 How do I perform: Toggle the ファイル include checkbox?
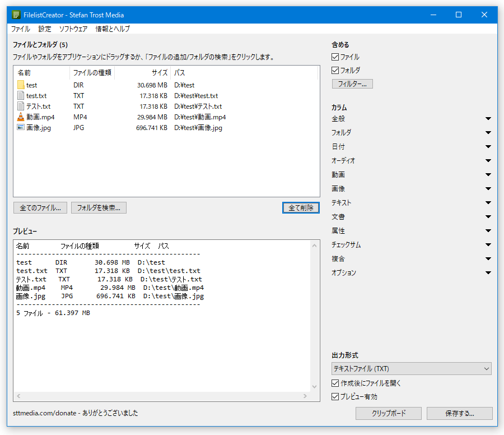point(335,57)
